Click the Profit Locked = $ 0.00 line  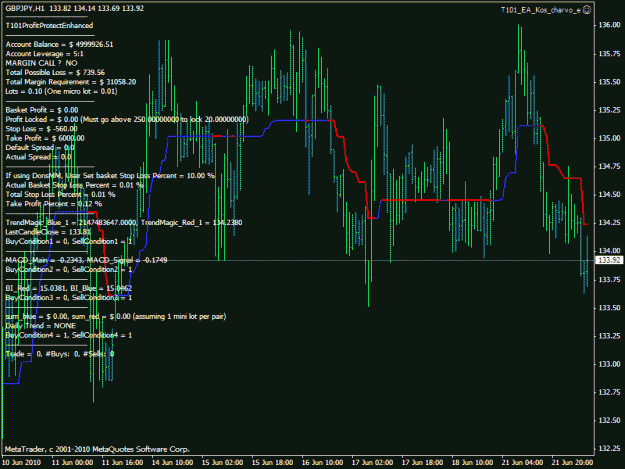[x=127, y=120]
